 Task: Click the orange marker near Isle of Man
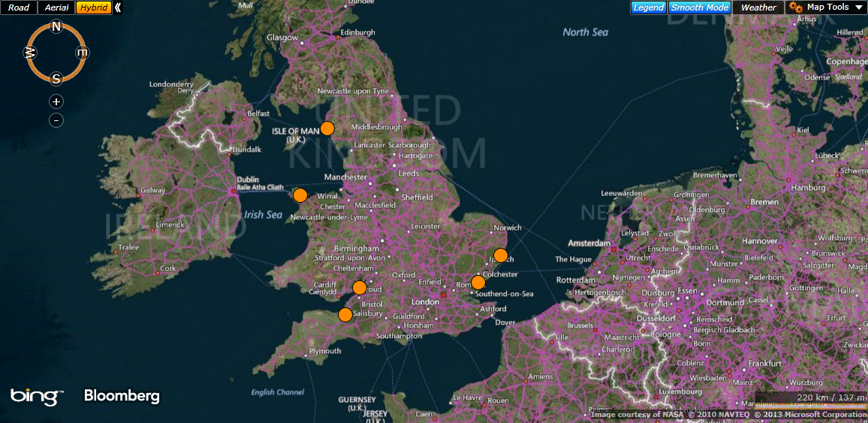327,128
